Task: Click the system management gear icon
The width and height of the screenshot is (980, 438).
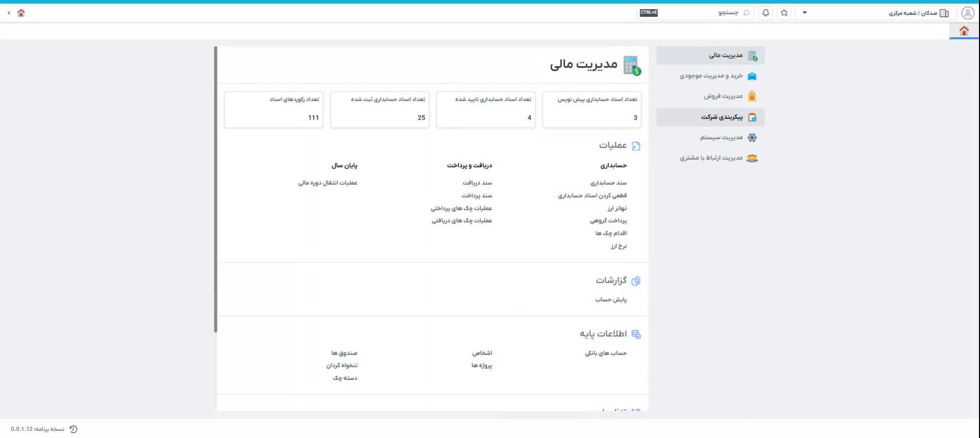Action: [x=752, y=138]
